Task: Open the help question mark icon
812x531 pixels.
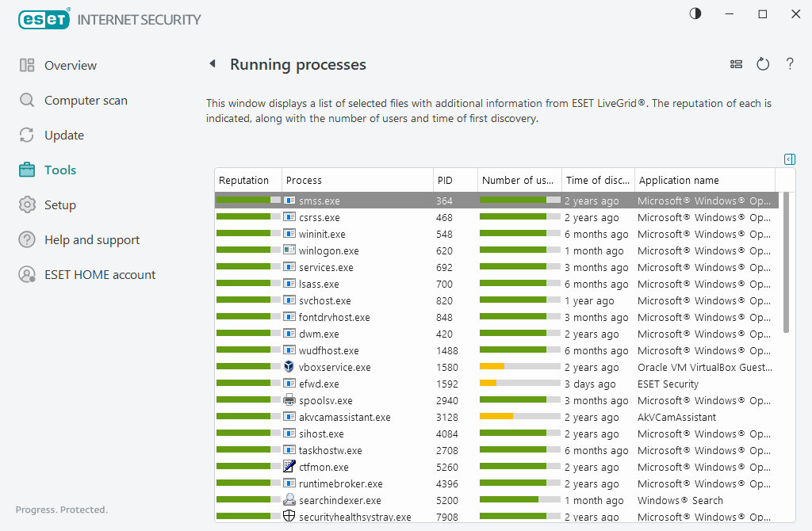Action: [x=790, y=64]
